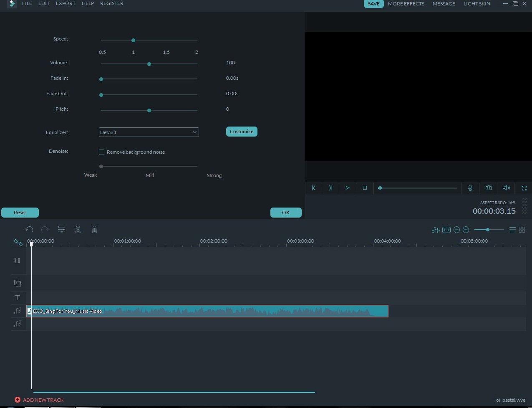Image resolution: width=532 pixels, height=408 pixels.
Task: Click the 00:04:00:00 ruler mark
Action: pyautogui.click(x=387, y=241)
